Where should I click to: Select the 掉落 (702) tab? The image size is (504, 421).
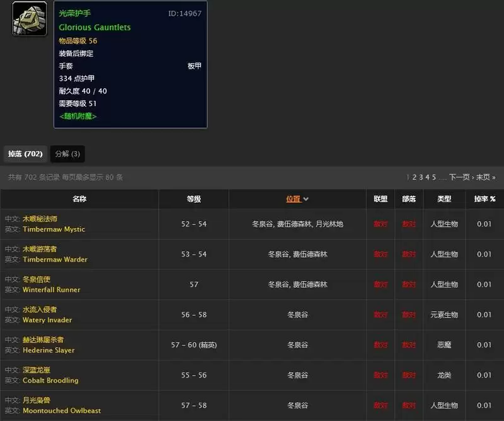(x=25, y=154)
